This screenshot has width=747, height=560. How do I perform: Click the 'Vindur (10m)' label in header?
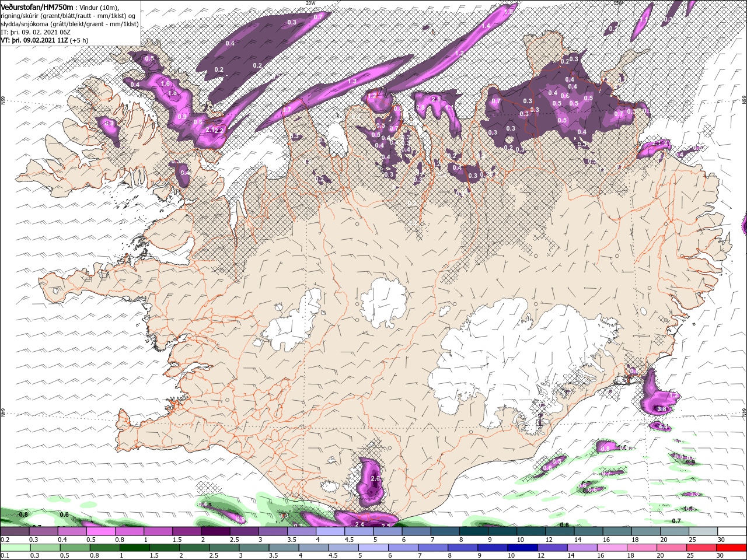99,7
